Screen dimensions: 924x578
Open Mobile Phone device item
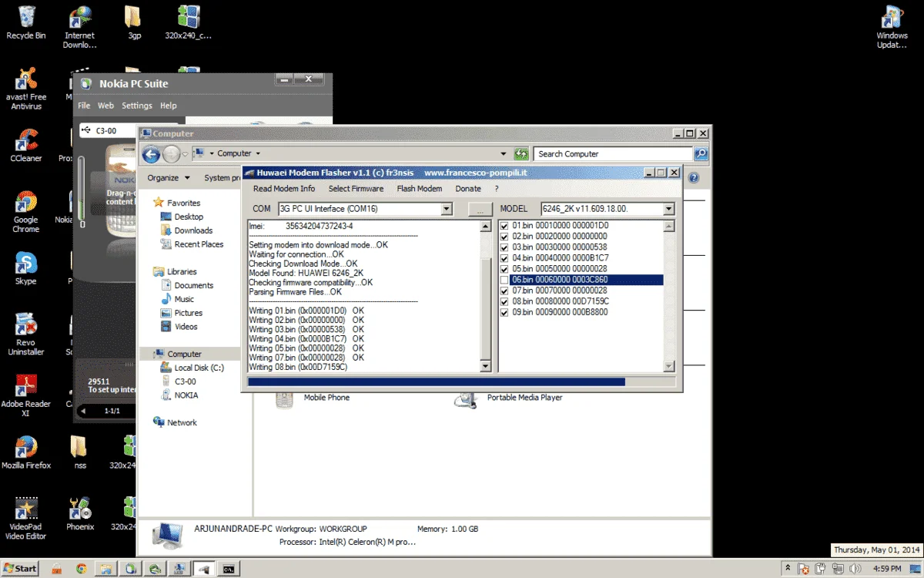[312, 398]
